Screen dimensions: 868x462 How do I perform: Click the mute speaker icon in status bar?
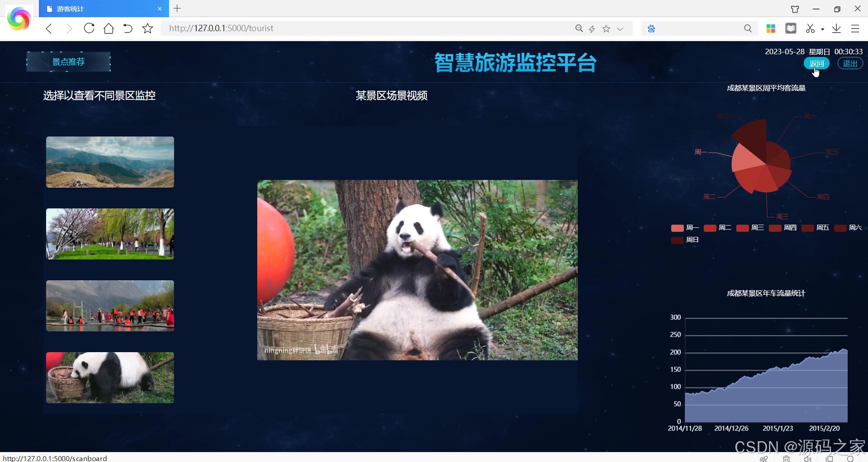point(808,459)
